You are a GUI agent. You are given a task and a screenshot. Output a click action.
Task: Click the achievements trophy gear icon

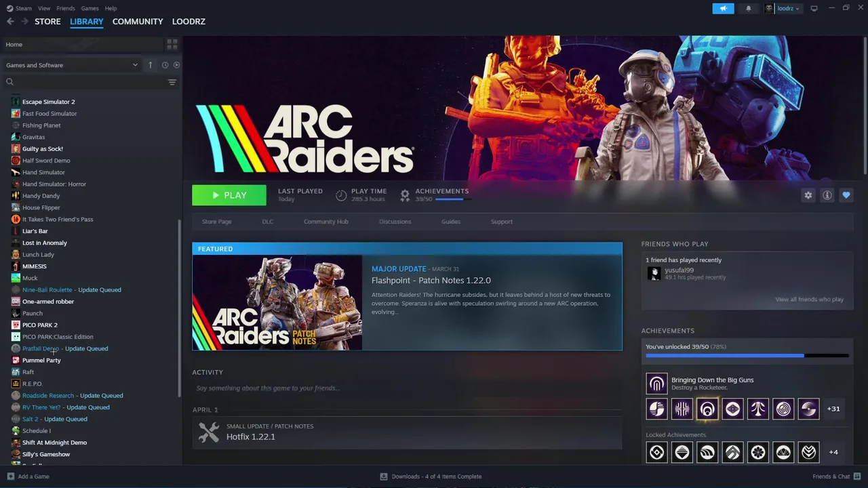405,195
